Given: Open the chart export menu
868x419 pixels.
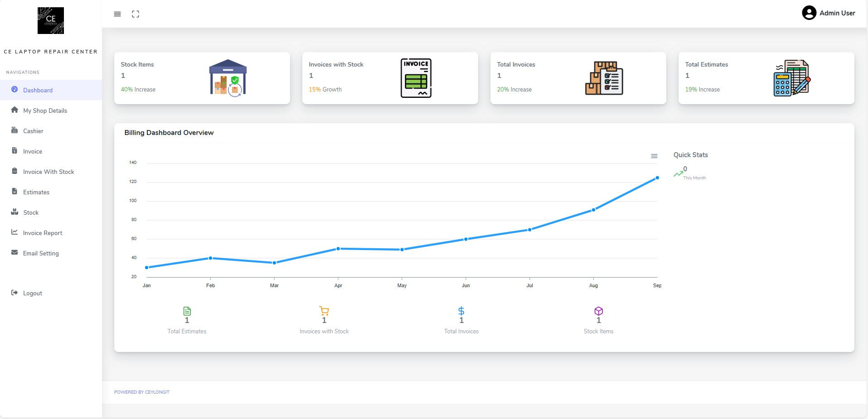Looking at the screenshot, I should pos(654,156).
